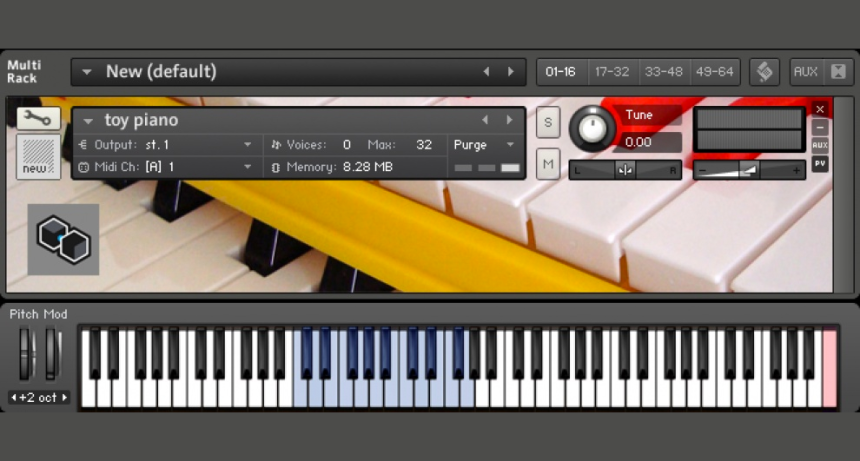Image resolution: width=860 pixels, height=461 pixels.
Task: Toggle the AUX button in the Multi Rack header
Action: tap(806, 72)
